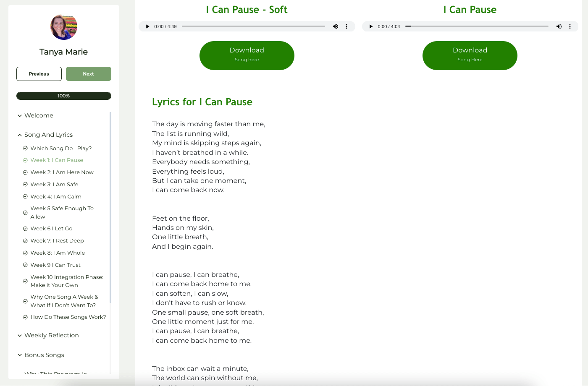The image size is (588, 386).
Task: Seek on the I Can Pause - Soft progress bar
Action: (x=253, y=26)
